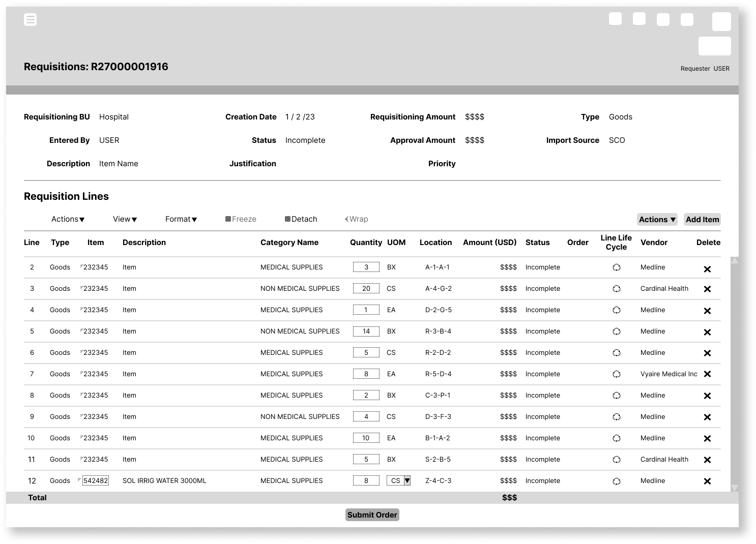
Task: Open line life cycle icon for line 12
Action: [617, 481]
